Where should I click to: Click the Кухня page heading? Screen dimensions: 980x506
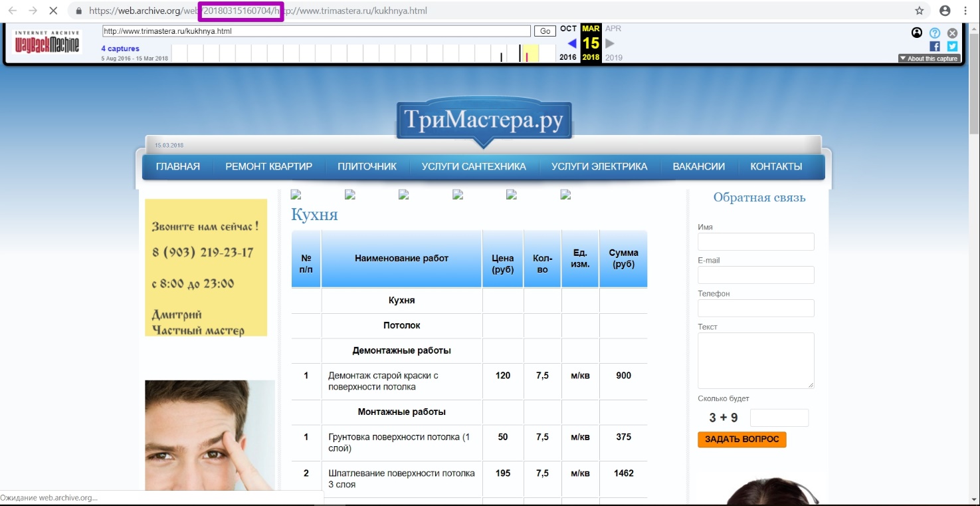click(x=314, y=215)
